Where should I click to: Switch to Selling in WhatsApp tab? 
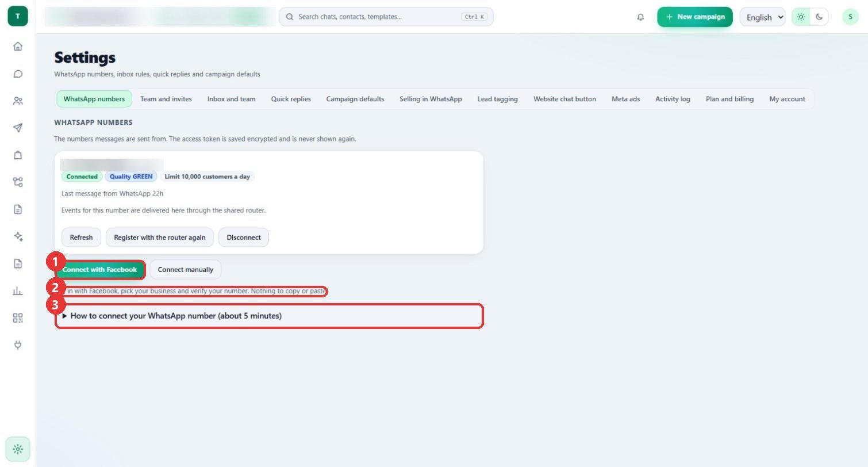[x=431, y=99]
